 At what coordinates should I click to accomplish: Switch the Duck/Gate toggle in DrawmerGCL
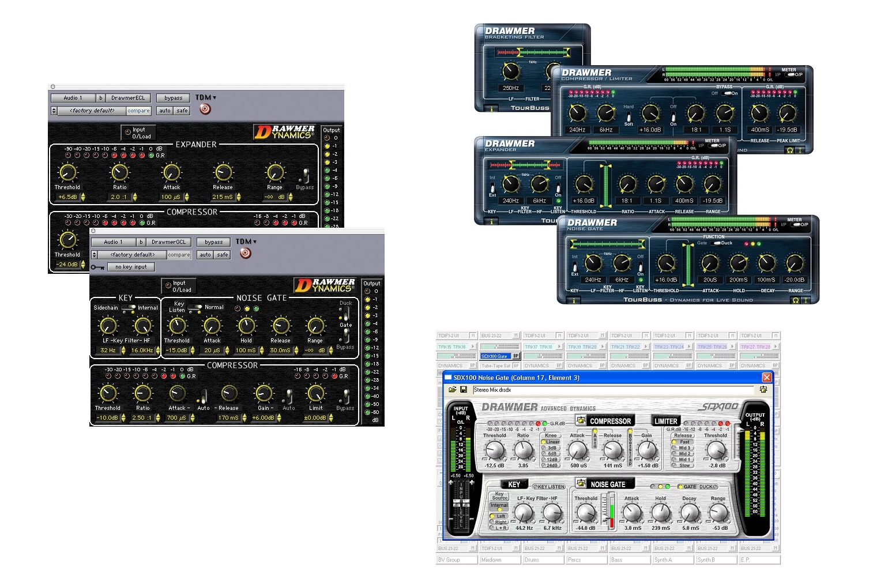[345, 314]
